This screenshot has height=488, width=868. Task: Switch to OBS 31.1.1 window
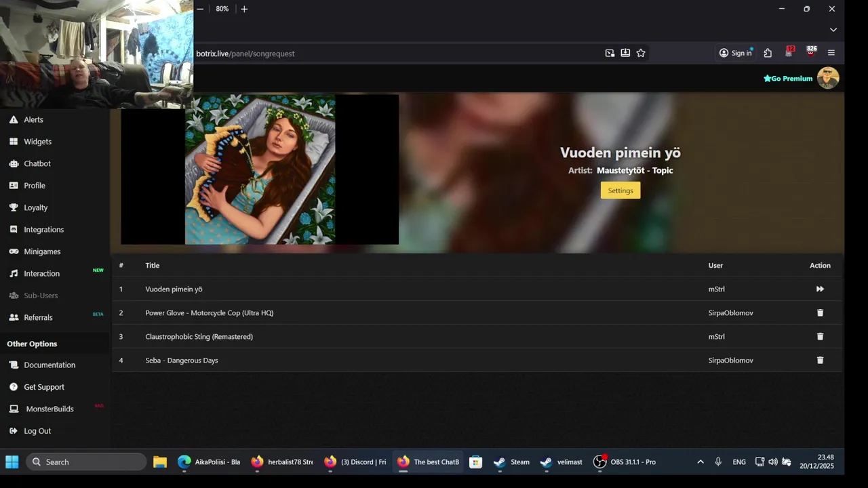pos(625,462)
